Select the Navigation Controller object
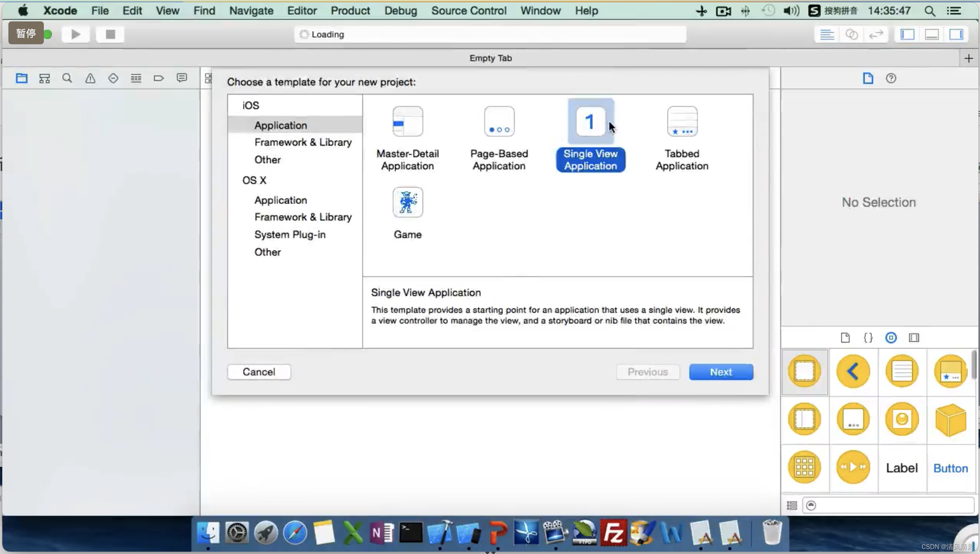The width and height of the screenshot is (980, 554). [x=853, y=371]
